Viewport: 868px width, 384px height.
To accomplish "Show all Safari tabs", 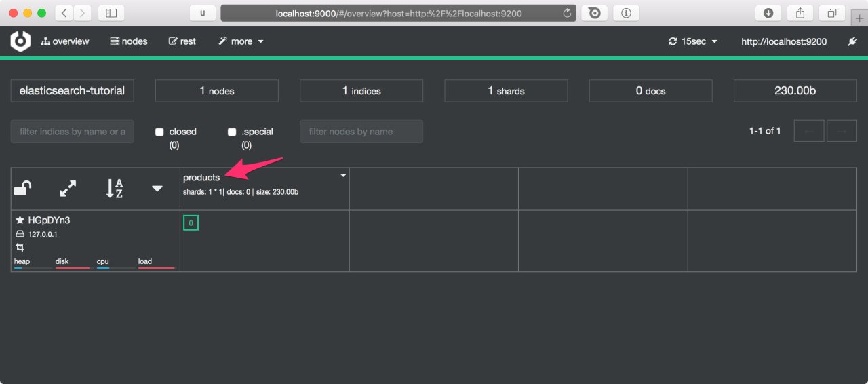I will point(832,13).
